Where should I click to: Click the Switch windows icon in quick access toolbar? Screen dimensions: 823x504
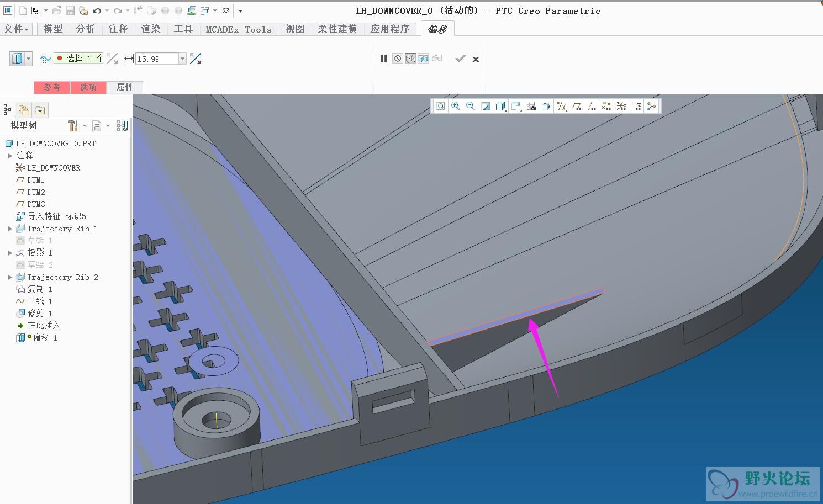pyautogui.click(x=204, y=10)
